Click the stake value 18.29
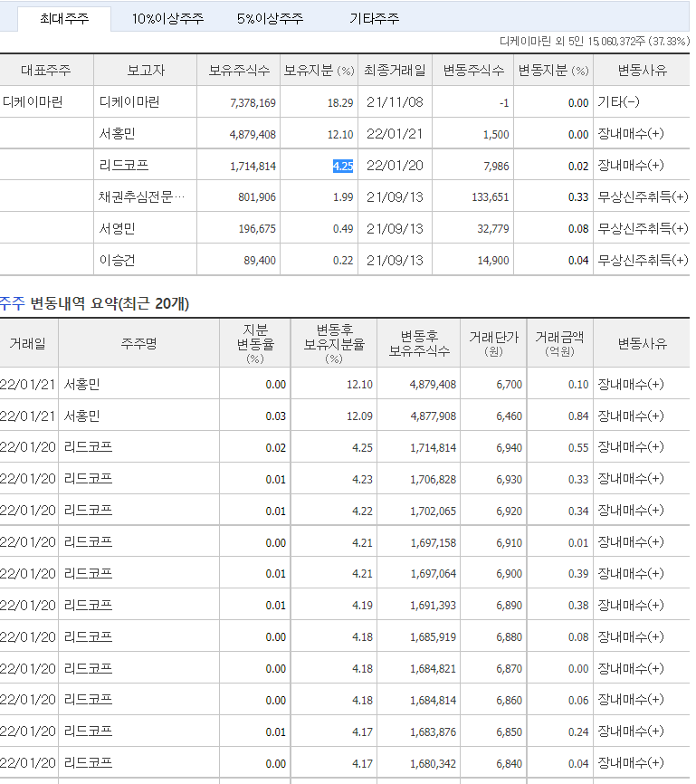 point(340,103)
